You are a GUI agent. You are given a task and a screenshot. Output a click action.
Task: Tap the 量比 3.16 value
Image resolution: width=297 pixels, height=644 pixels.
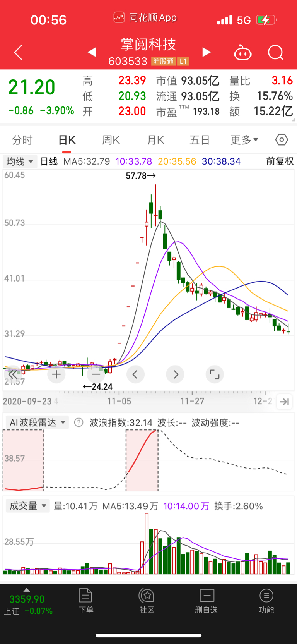pyautogui.click(x=282, y=81)
